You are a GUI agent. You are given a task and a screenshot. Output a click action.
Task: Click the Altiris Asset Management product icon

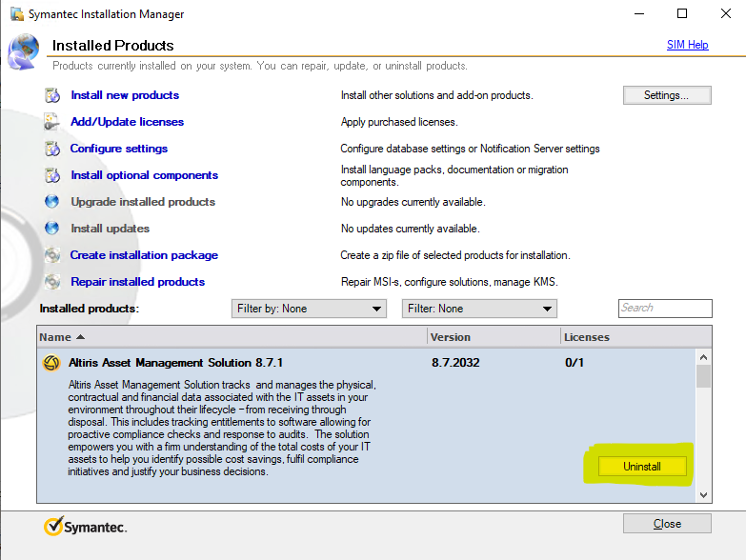51,363
